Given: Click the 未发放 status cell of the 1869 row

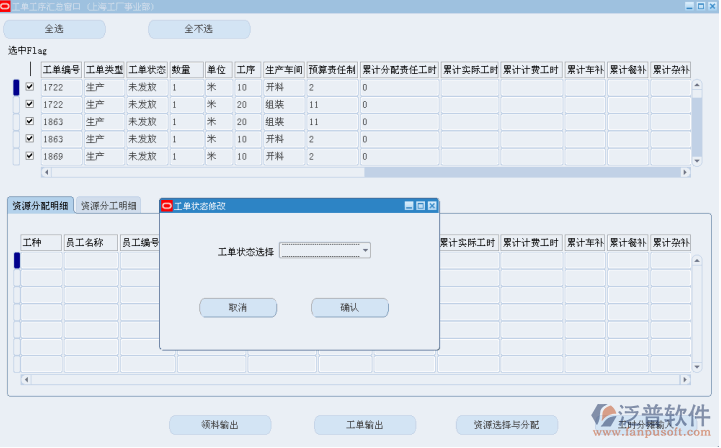Looking at the screenshot, I should 147,156.
